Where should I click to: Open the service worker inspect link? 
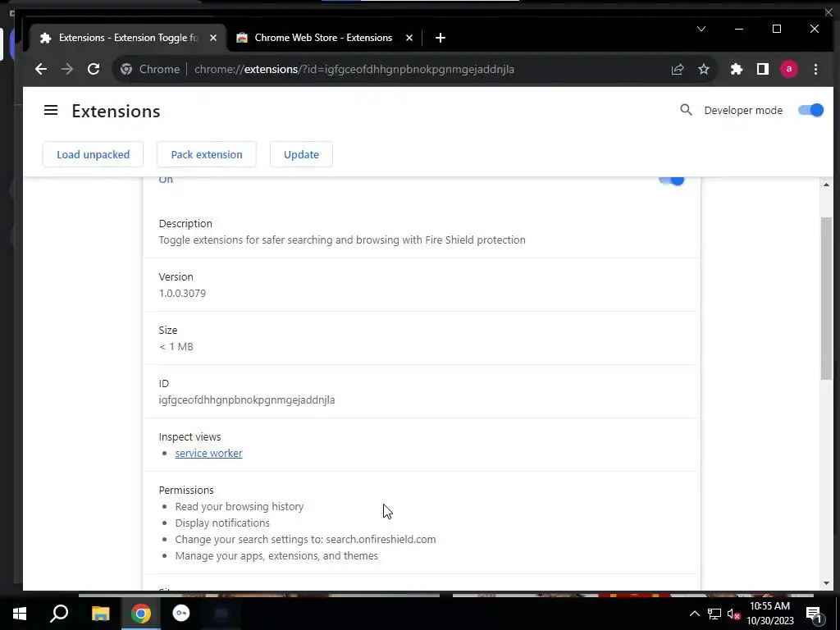tap(208, 453)
